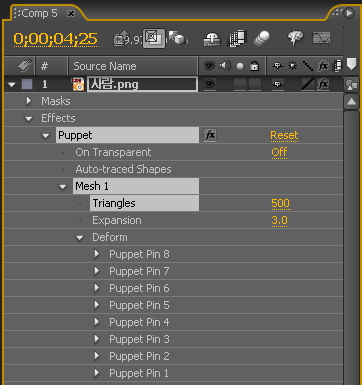Expand Puppet Pin 7
The image size is (362, 385).
[97, 271]
